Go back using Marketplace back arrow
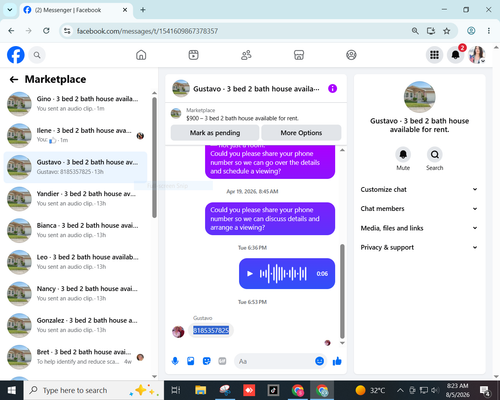Viewport: 500px width, 400px height. (x=14, y=79)
